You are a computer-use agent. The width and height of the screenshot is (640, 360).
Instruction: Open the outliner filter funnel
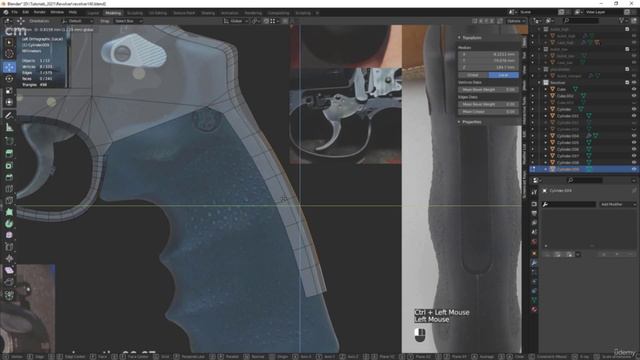622,20
